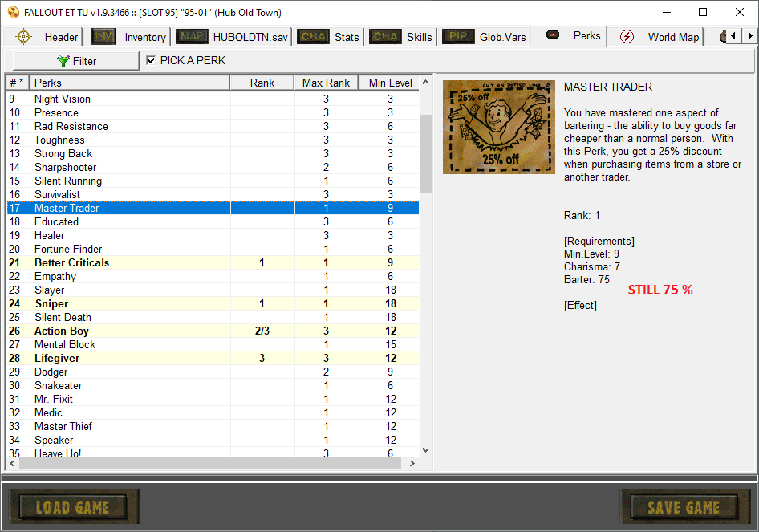
Task: Select the Medic perk row
Action: 213,412
